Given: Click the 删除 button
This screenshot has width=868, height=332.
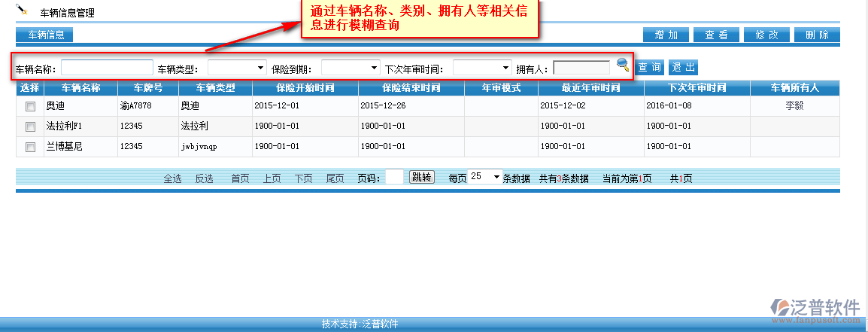Looking at the screenshot, I should (x=817, y=35).
